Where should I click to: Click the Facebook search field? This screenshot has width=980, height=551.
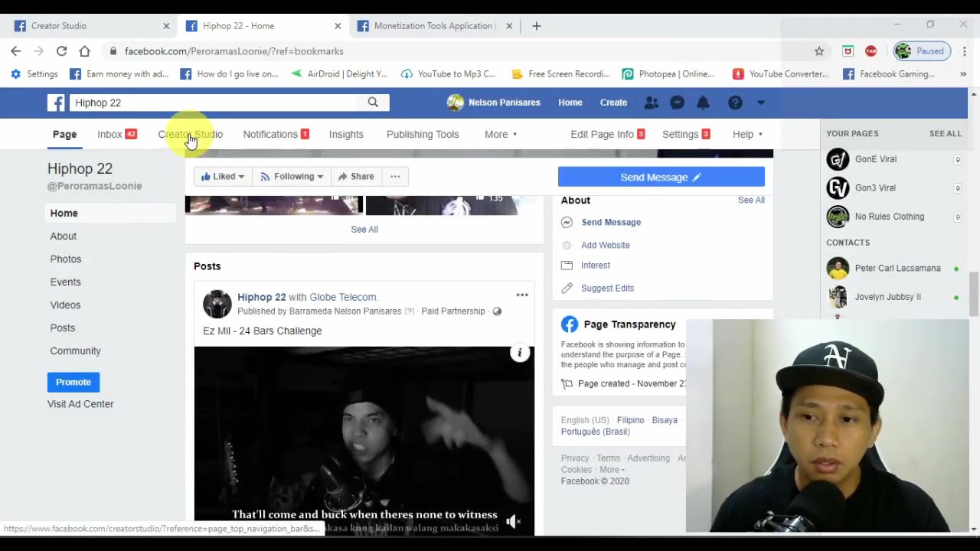tap(214, 103)
